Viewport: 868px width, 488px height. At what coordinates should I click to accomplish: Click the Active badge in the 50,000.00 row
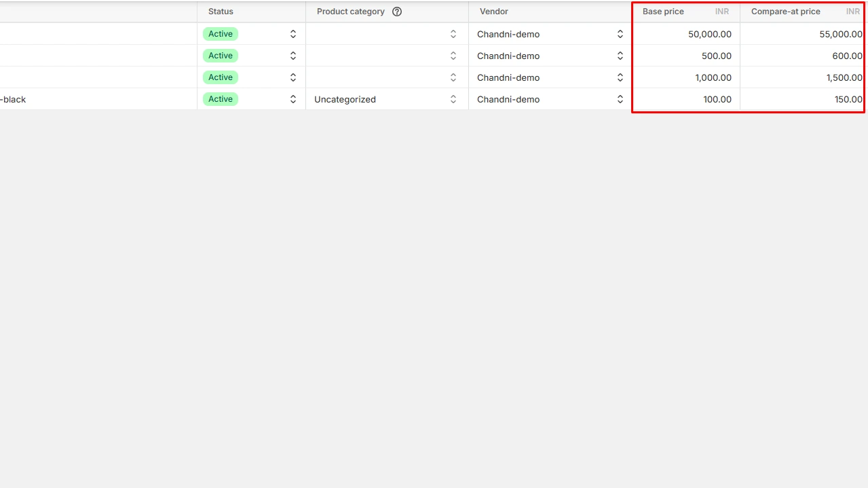tap(221, 34)
